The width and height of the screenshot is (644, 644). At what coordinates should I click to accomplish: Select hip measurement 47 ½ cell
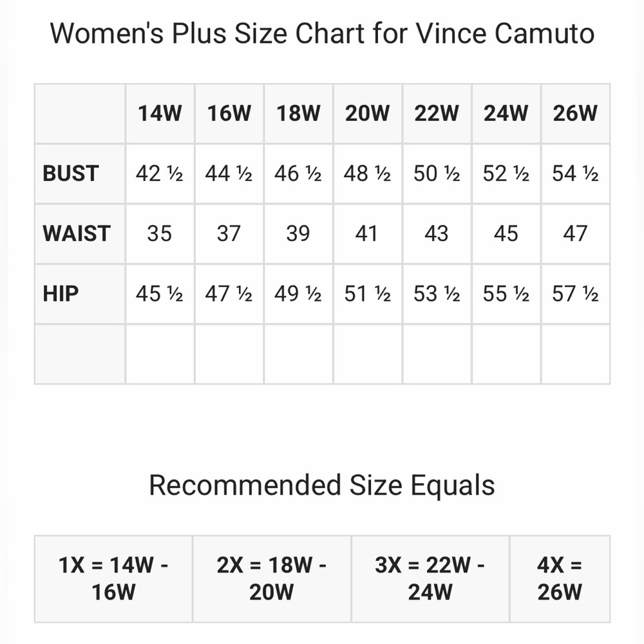pos(229,294)
